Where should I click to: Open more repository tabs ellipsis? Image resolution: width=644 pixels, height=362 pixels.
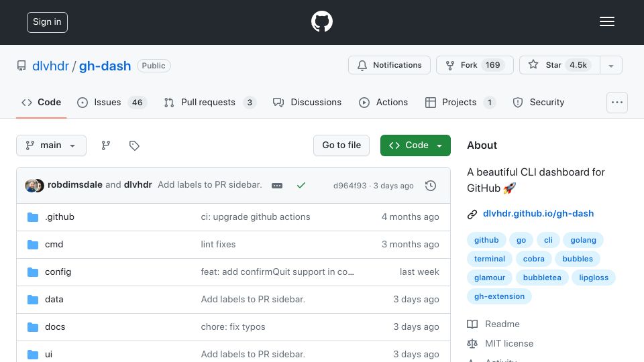(617, 102)
